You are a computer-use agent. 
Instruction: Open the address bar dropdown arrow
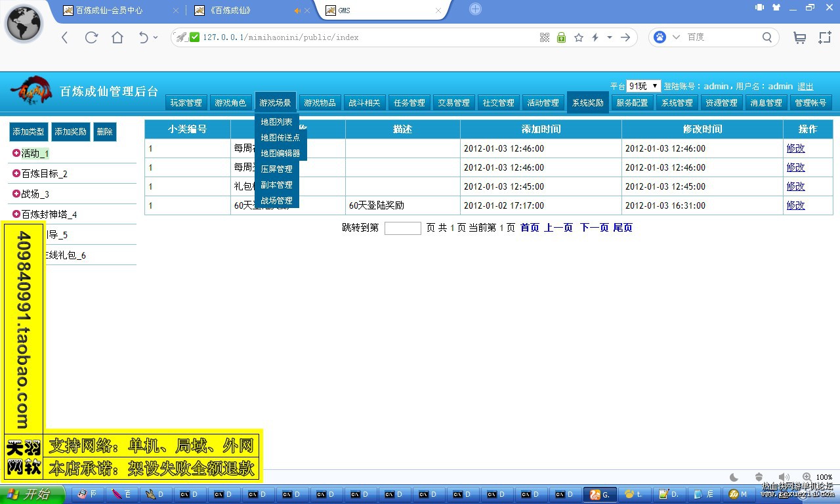(610, 37)
